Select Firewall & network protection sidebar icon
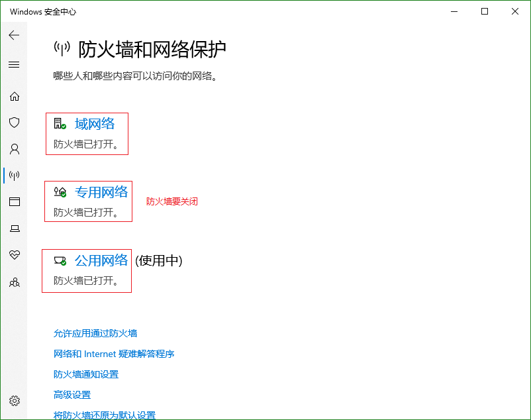 pyautogui.click(x=14, y=175)
